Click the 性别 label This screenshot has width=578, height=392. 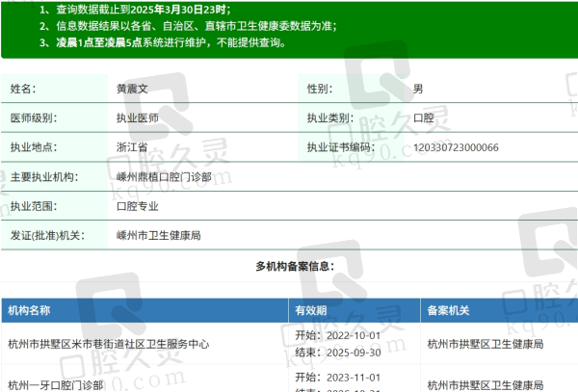(320, 89)
